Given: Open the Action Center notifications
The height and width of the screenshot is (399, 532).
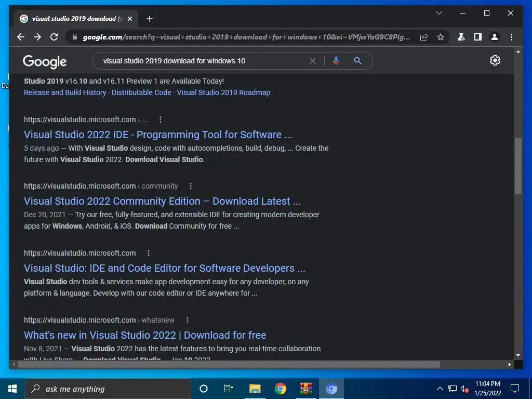Looking at the screenshot, I should 515,389.
